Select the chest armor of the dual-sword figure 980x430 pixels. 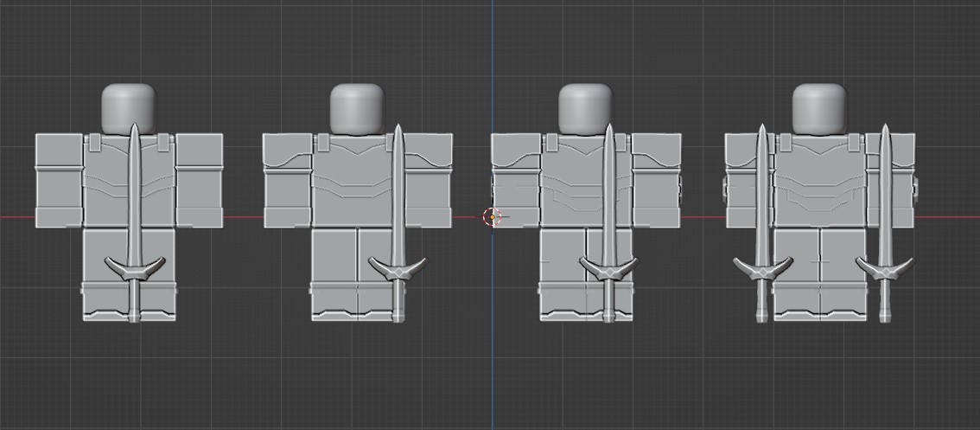(x=820, y=180)
